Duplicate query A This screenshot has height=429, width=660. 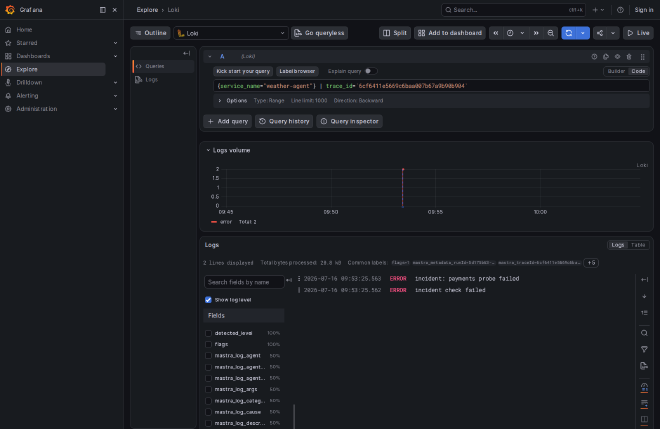(x=606, y=56)
